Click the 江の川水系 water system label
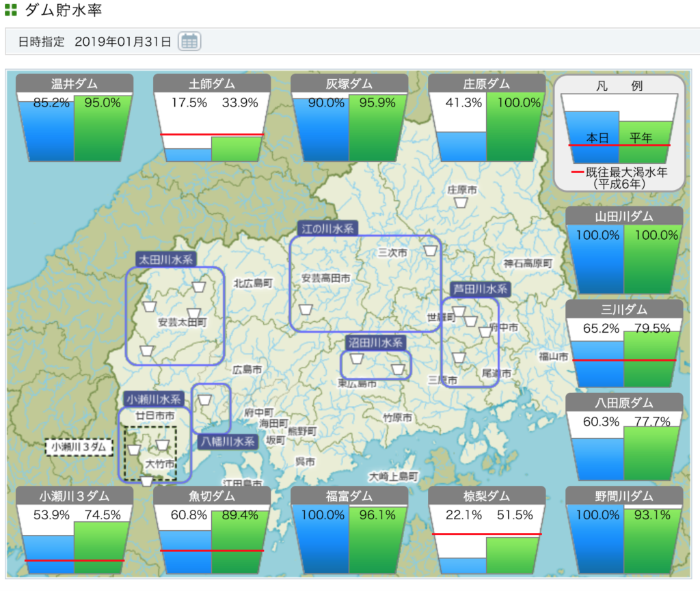700x591 pixels. (327, 229)
